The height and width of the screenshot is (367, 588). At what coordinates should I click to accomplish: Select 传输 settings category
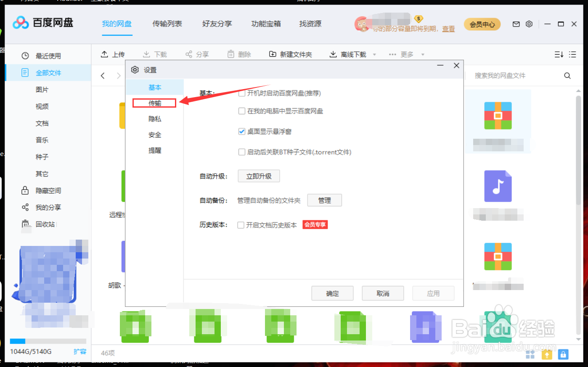point(155,103)
